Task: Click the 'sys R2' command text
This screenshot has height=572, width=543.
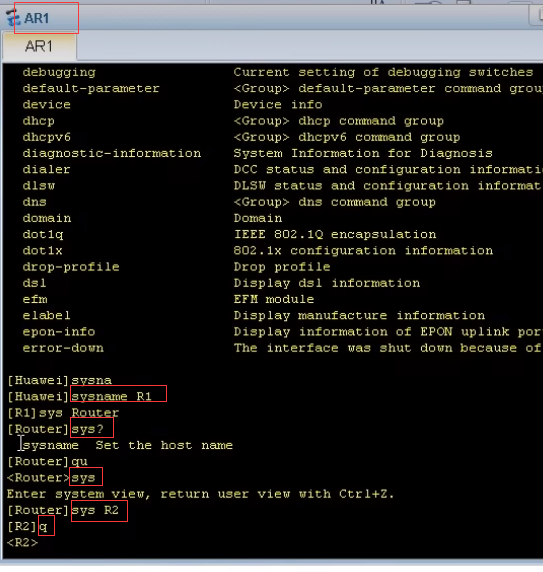Action: point(95,510)
